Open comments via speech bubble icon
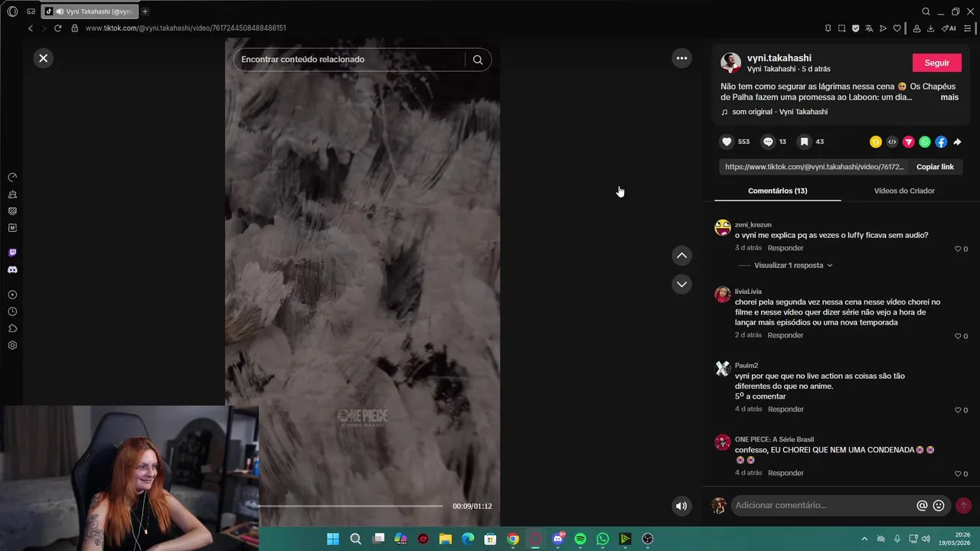The width and height of the screenshot is (980, 551). point(768,142)
